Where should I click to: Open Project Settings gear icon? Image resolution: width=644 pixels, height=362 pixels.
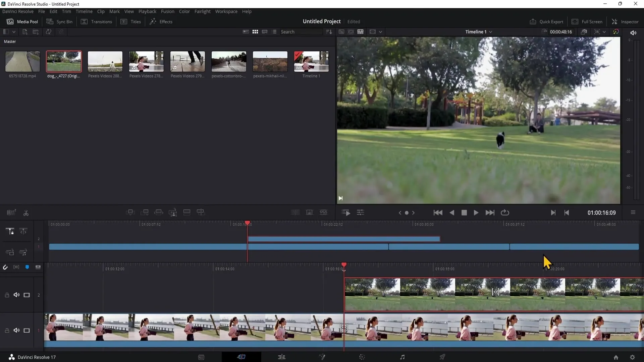click(x=632, y=357)
